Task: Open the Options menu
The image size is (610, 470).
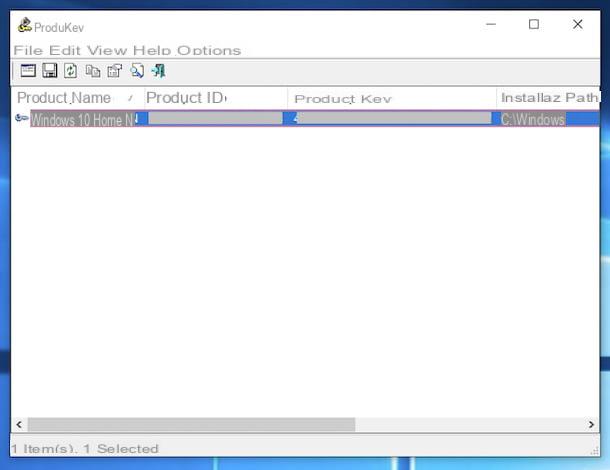Action: [x=209, y=50]
